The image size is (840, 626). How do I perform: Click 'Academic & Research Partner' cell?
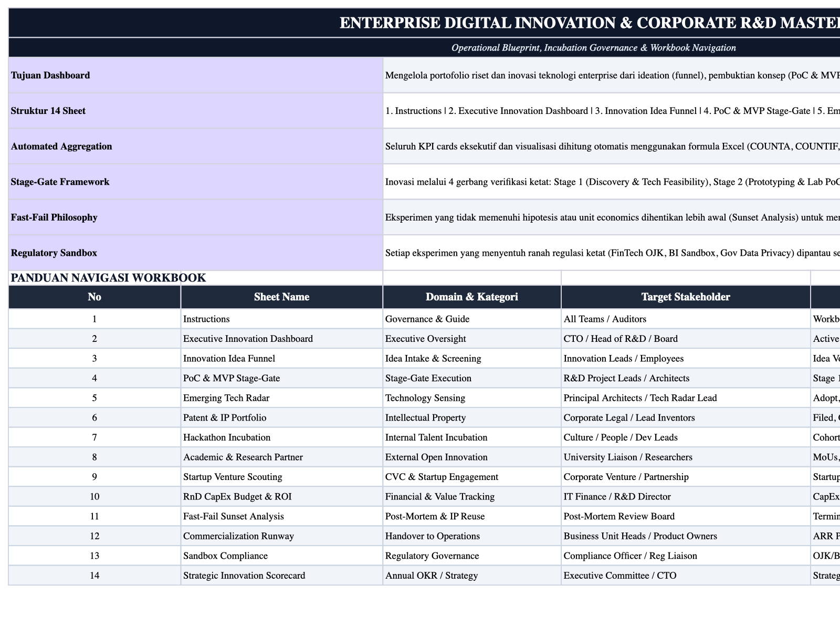[x=282, y=457]
